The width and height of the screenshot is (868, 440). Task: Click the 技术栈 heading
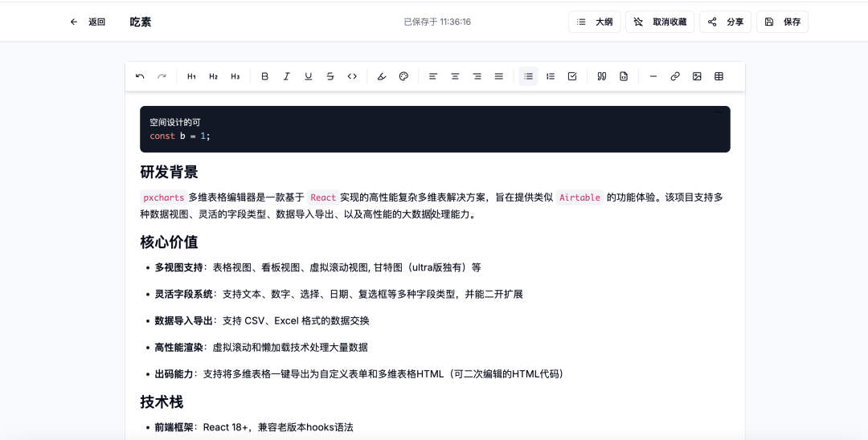162,401
